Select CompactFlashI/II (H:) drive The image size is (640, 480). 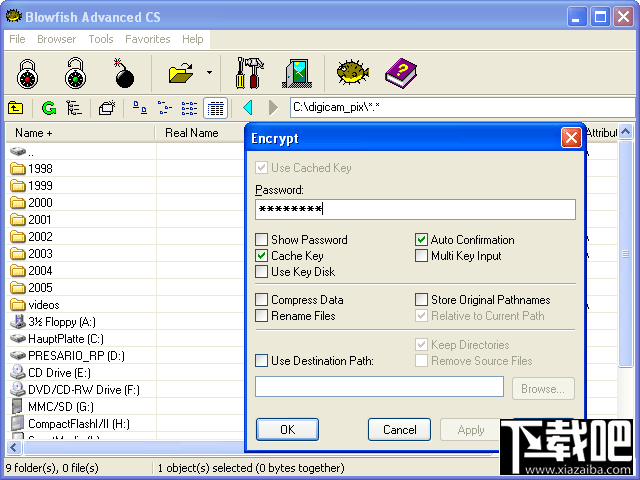[x=70, y=424]
